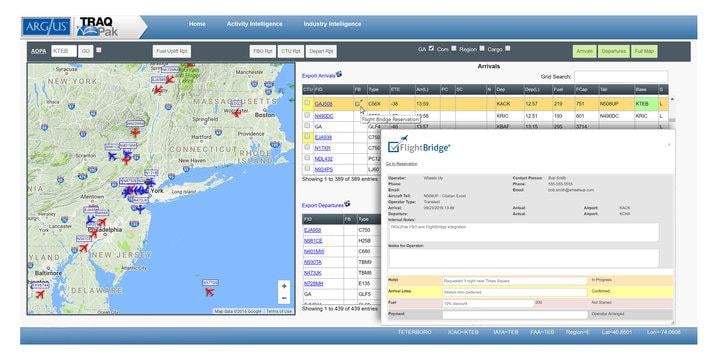This screenshot has width=720, height=360.
Task: Open departure flight N981CE link
Action: coord(314,241)
